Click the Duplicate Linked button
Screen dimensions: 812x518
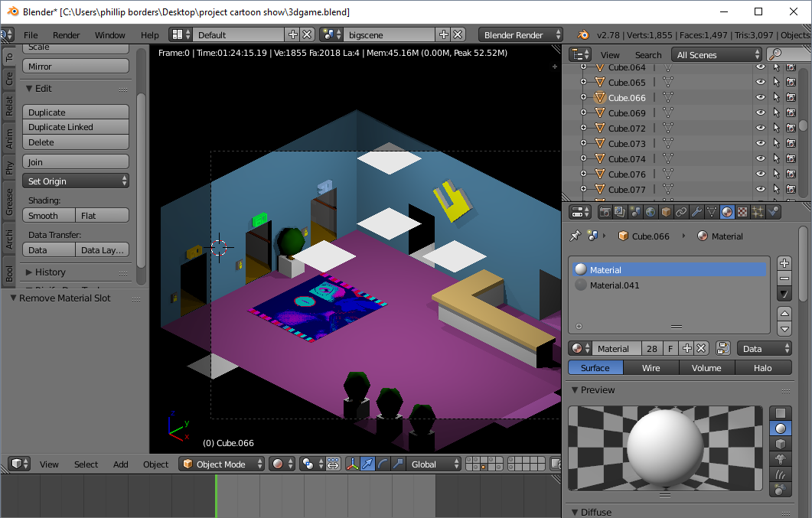click(x=76, y=127)
